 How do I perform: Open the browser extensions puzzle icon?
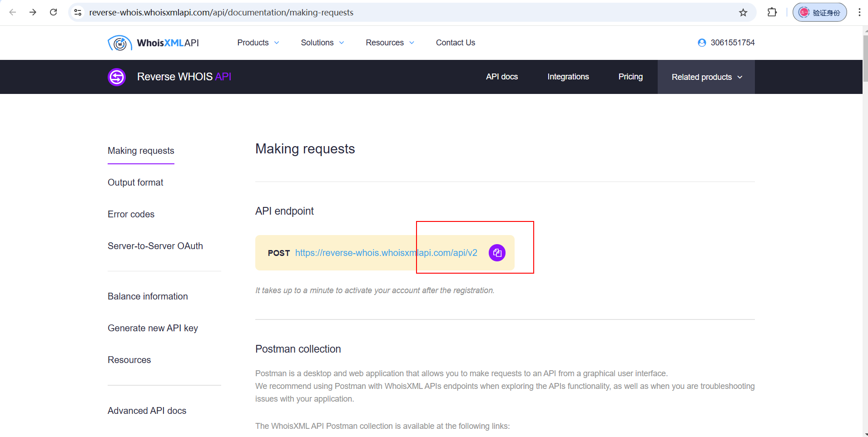click(x=772, y=12)
